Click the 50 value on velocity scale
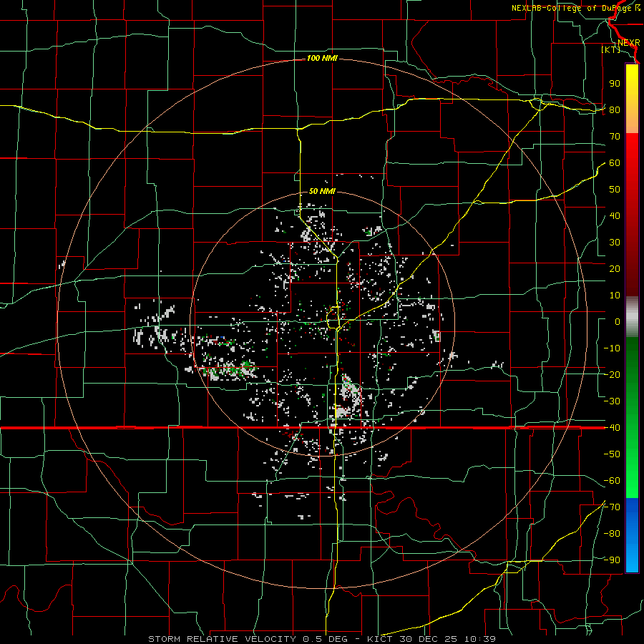 [615, 190]
